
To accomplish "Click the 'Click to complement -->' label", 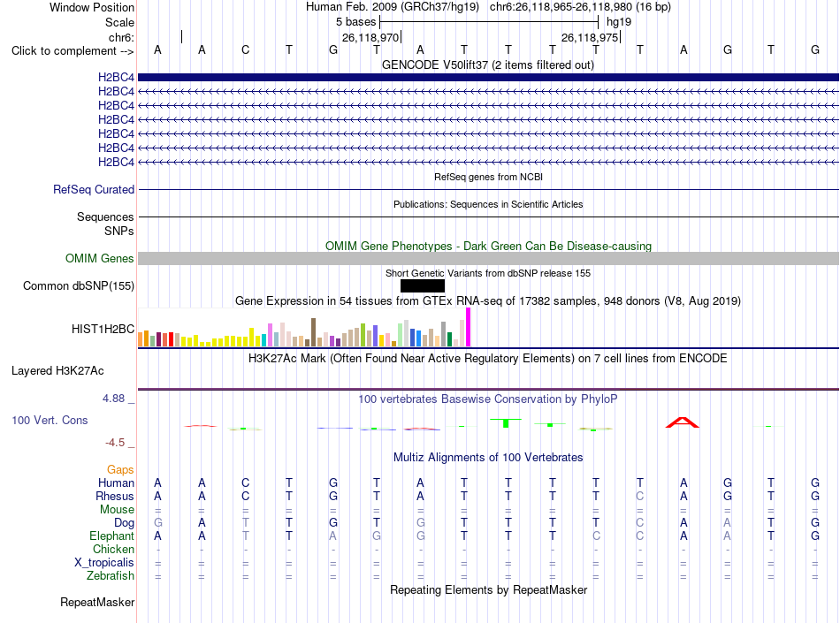I will pyautogui.click(x=73, y=51).
